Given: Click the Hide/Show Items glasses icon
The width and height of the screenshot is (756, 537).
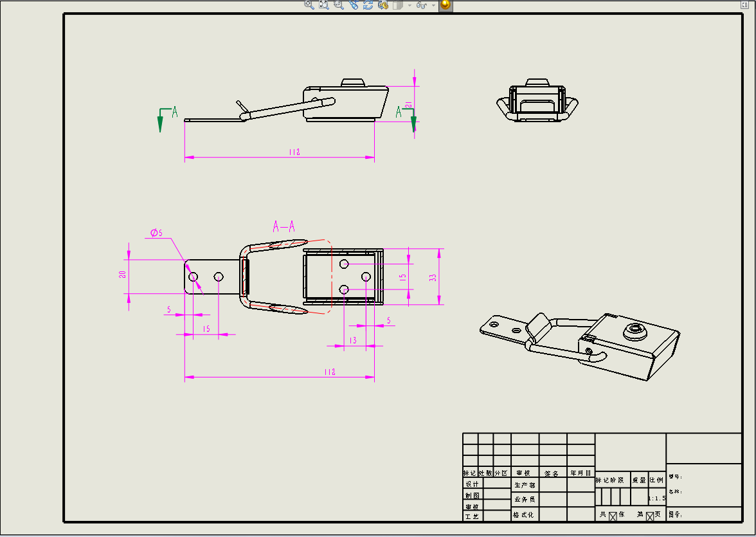Looking at the screenshot, I should (x=422, y=5).
